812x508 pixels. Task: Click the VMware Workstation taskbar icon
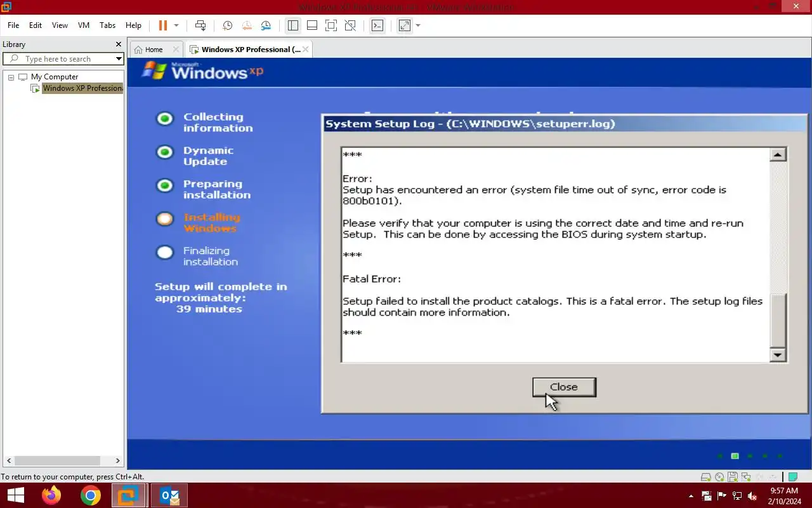tap(130, 495)
